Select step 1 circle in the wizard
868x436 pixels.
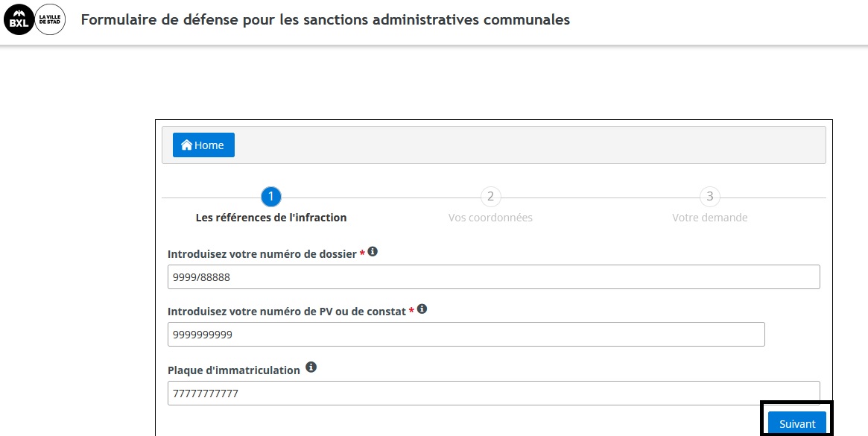[x=271, y=197]
